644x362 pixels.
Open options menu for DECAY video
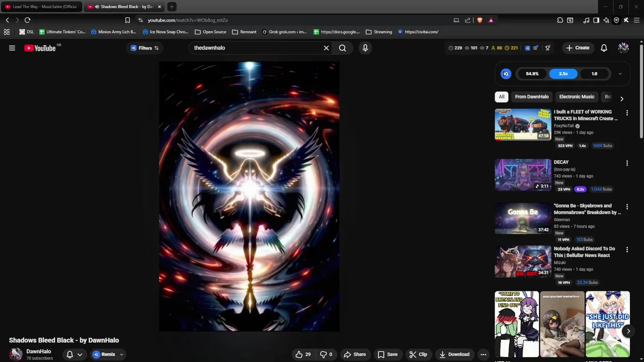point(627,163)
